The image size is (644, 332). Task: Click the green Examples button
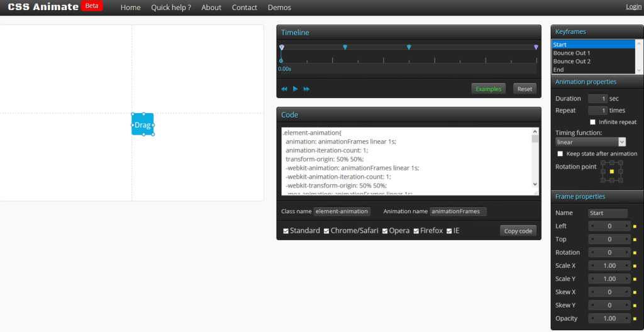[488, 89]
